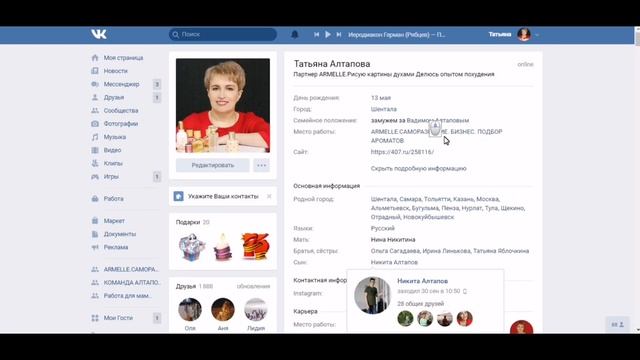Open the Друзья block header
The height and width of the screenshot is (360, 640).
[x=186, y=286]
